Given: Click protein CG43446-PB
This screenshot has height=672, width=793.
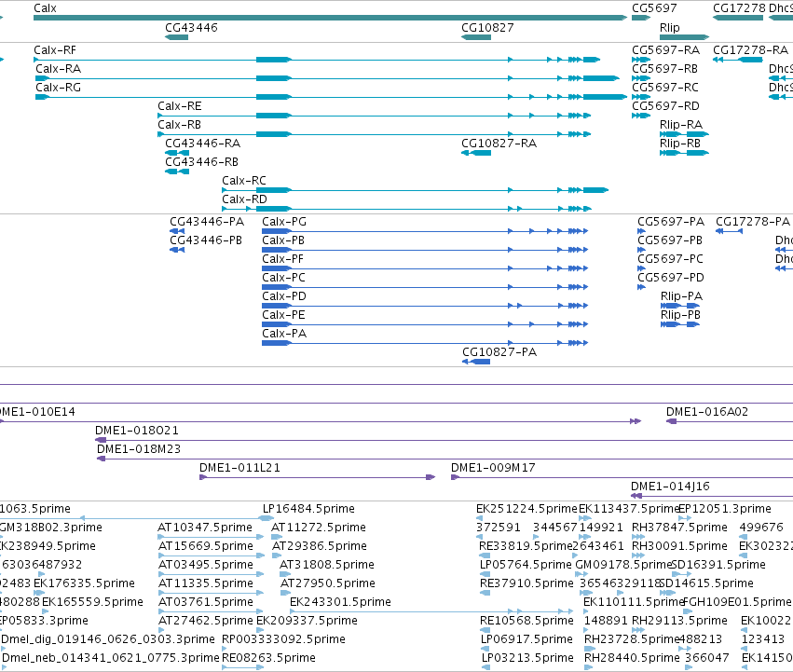Looking at the screenshot, I should [206, 240].
